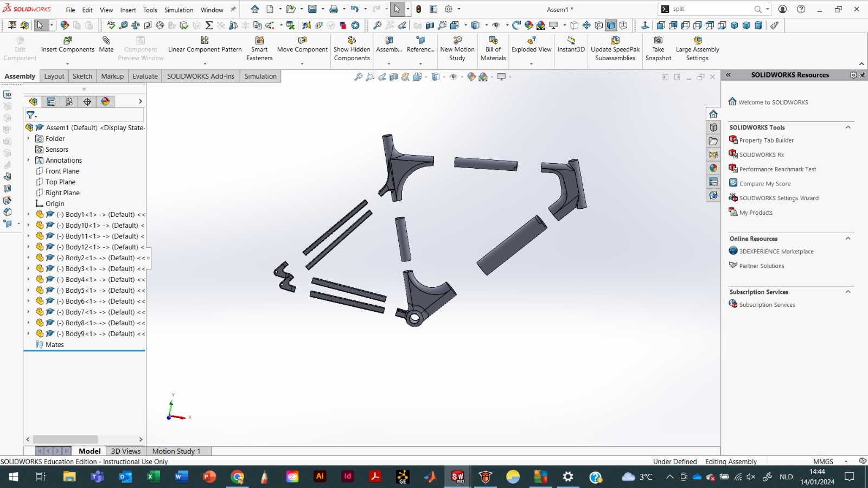
Task: Create an Exploded View
Action: (x=532, y=45)
